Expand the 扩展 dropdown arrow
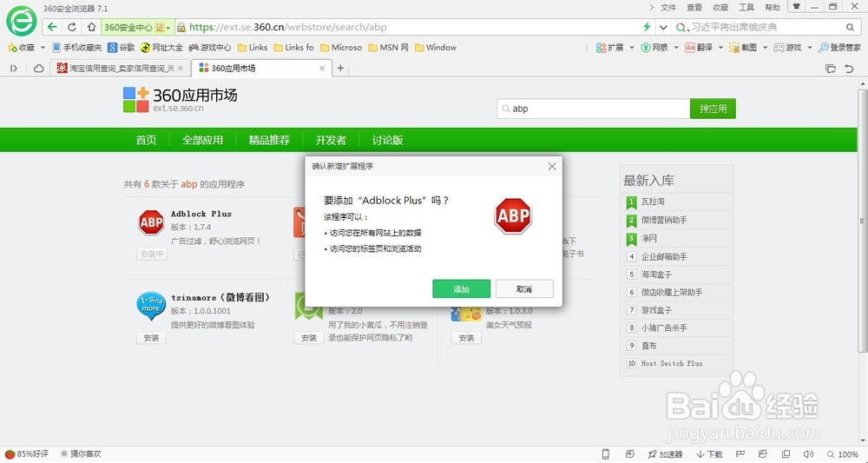Screen dimensions: 868x463 (632, 48)
